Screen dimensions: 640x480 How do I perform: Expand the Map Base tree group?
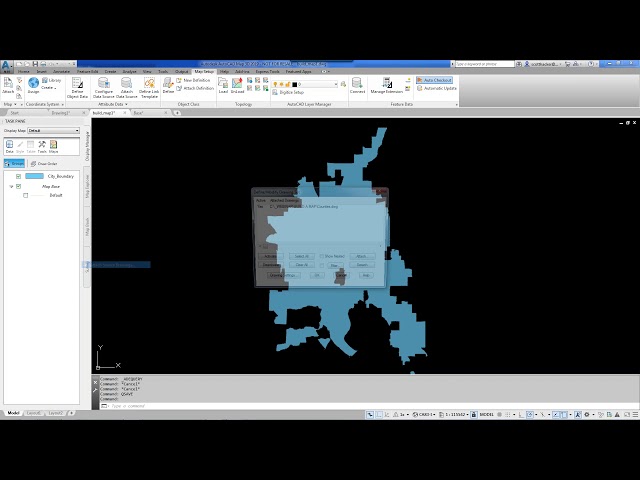click(x=11, y=187)
